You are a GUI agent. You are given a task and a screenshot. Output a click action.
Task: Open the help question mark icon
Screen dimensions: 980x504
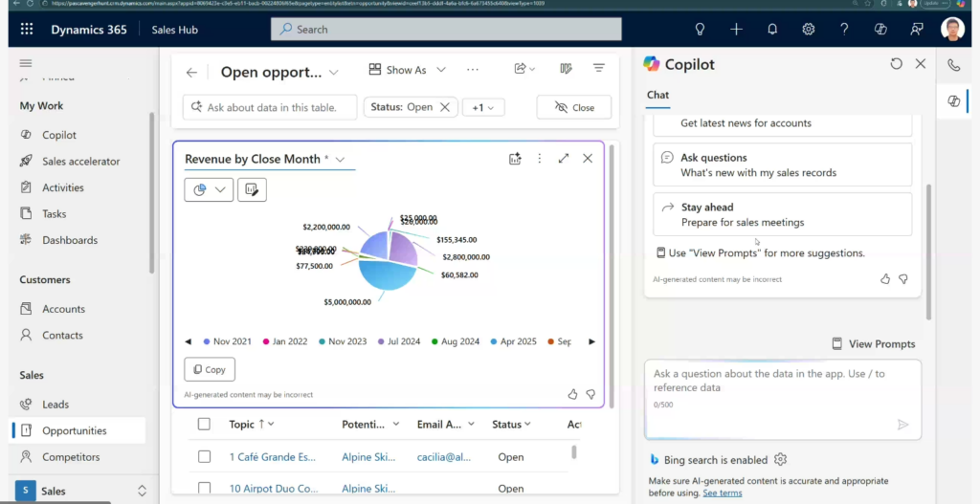844,30
